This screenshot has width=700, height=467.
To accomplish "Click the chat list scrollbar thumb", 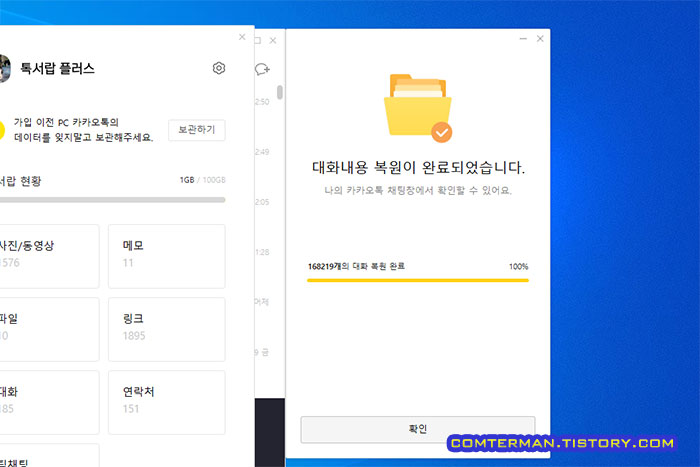I will (280, 92).
